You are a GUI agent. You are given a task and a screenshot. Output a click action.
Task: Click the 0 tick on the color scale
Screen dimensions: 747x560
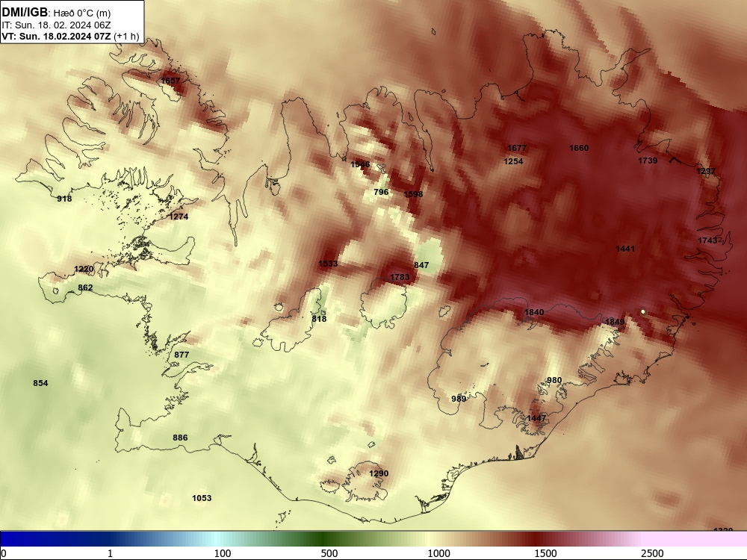click(x=4, y=553)
